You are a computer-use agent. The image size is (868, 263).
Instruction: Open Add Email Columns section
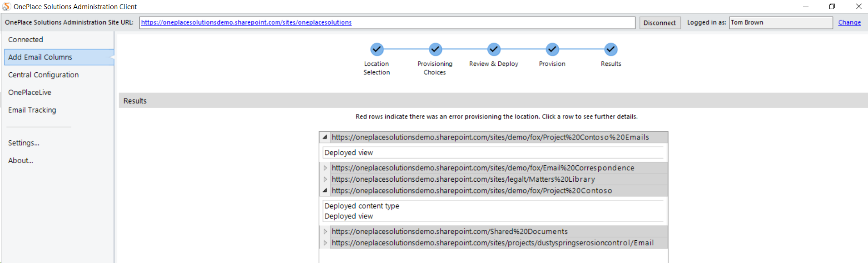pos(59,57)
